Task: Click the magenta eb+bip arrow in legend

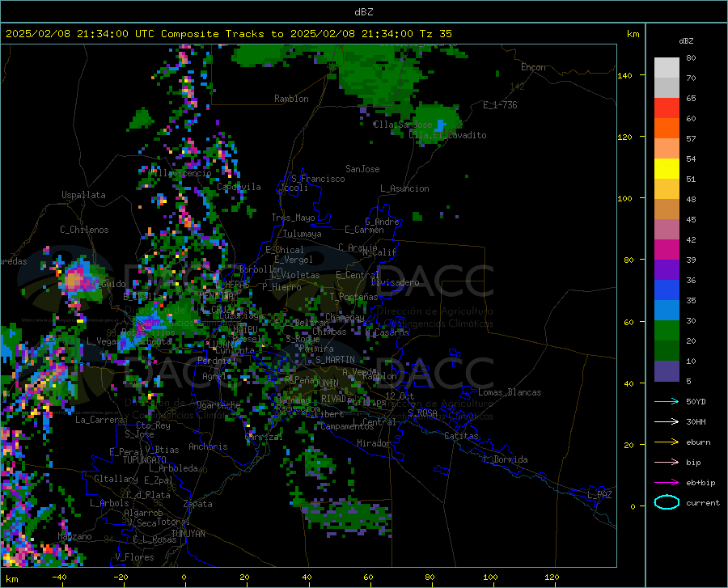Action: click(667, 483)
